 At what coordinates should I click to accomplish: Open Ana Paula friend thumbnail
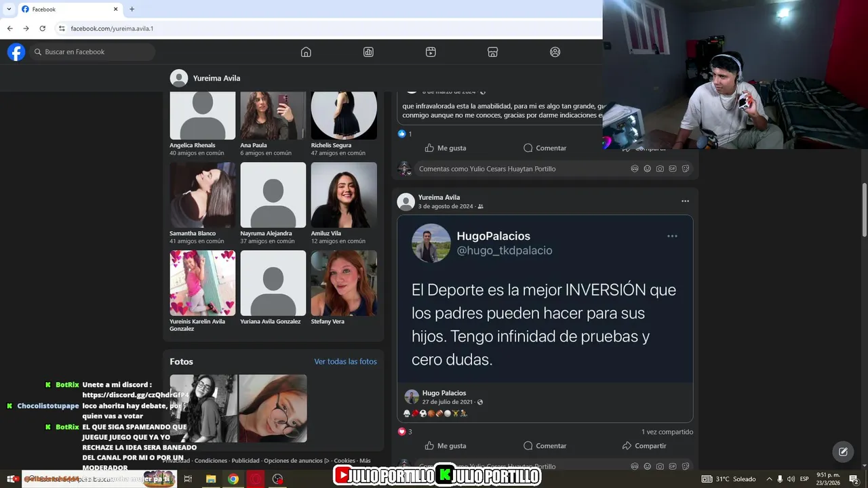273,116
